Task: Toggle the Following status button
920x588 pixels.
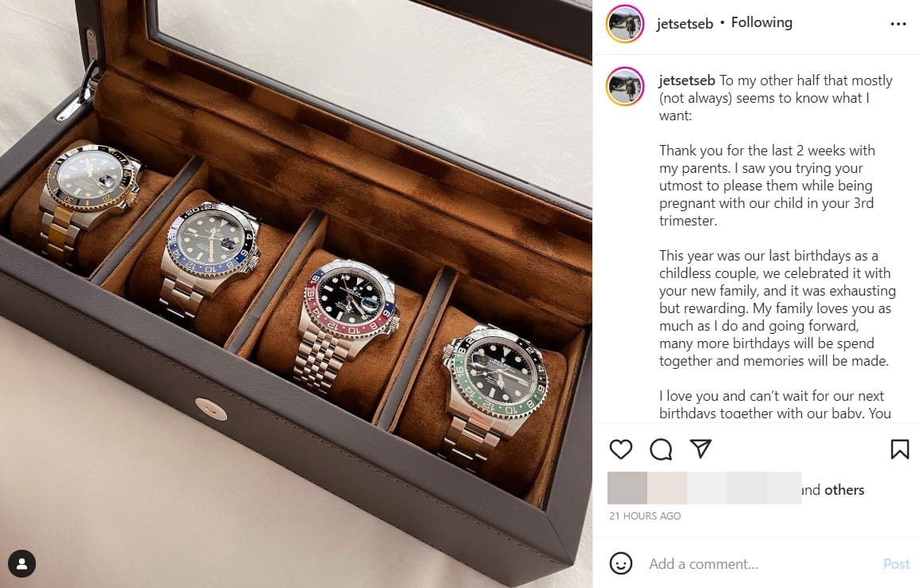Action: [761, 23]
